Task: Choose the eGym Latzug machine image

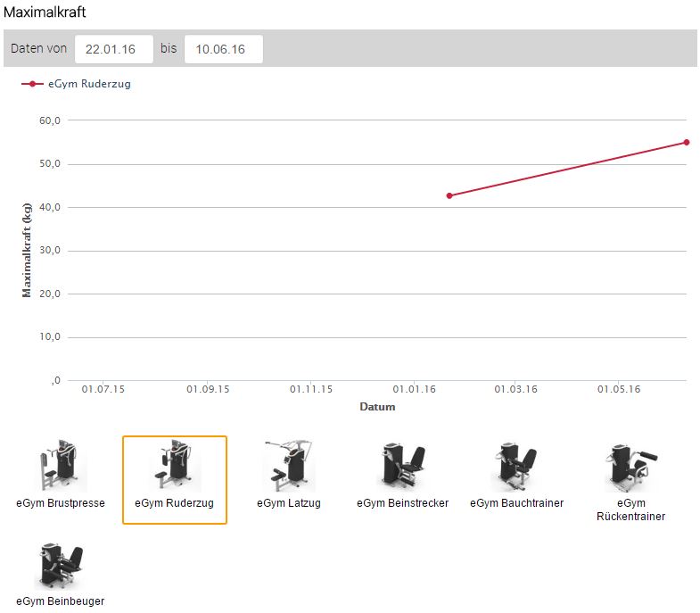Action: tap(289, 466)
